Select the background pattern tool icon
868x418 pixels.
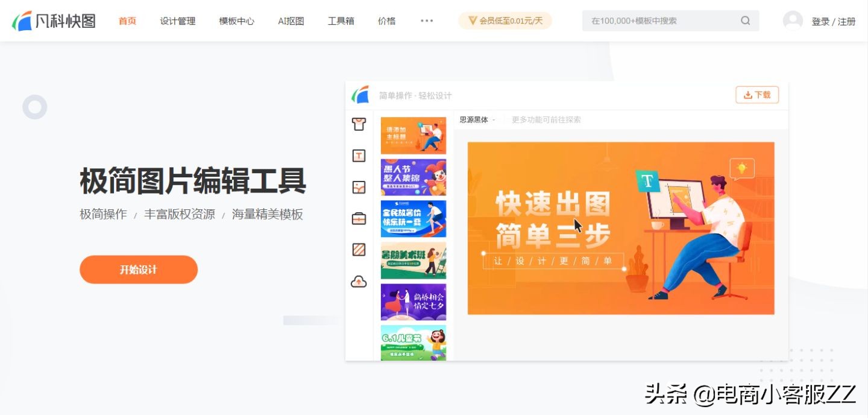(359, 250)
